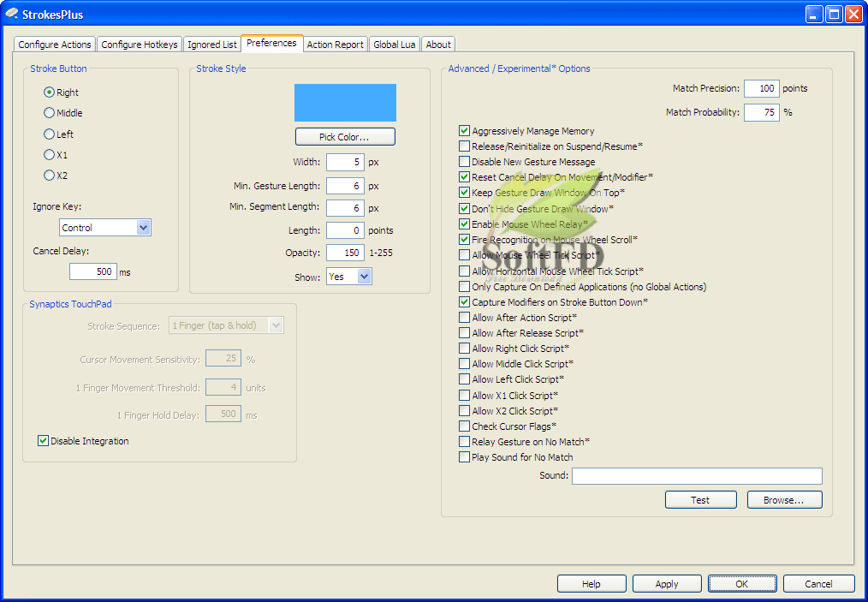Edit the stroke Width field
This screenshot has height=602, width=868.
(x=345, y=162)
